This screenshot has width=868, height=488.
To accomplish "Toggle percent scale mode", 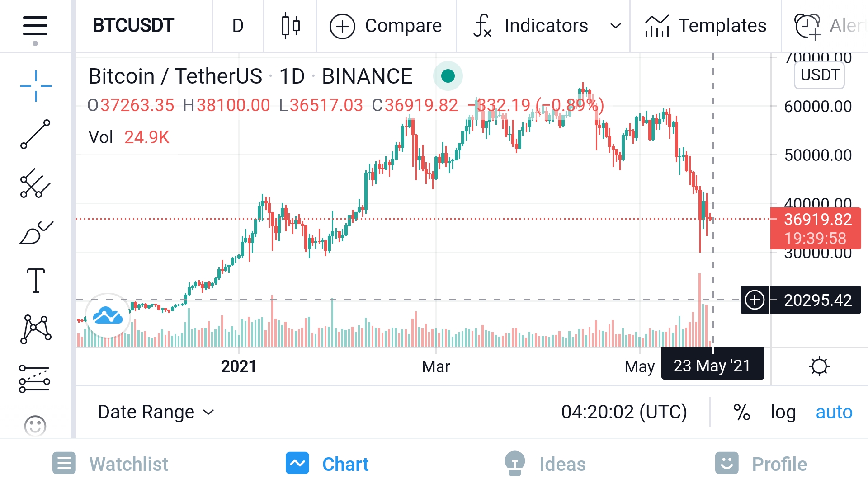I will tap(741, 412).
